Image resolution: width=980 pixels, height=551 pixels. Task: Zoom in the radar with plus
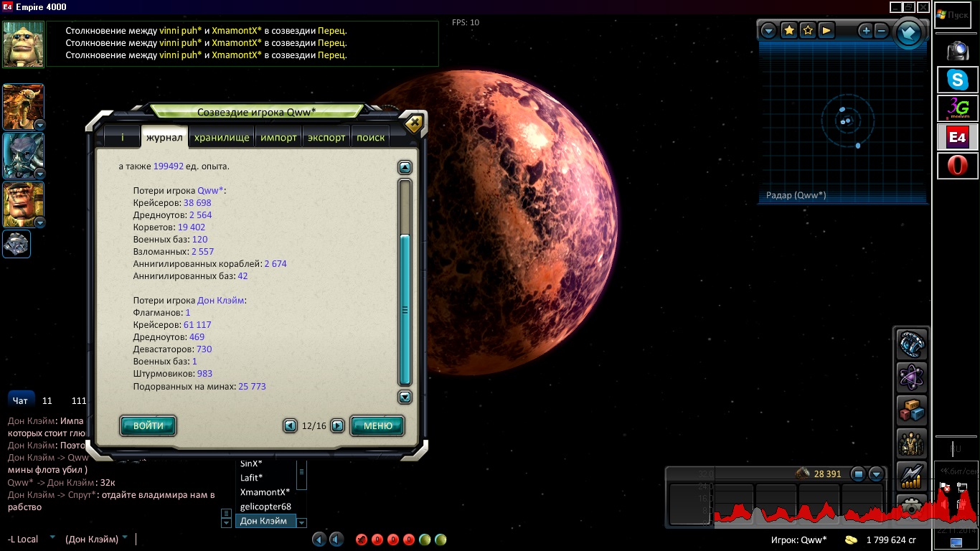866,31
